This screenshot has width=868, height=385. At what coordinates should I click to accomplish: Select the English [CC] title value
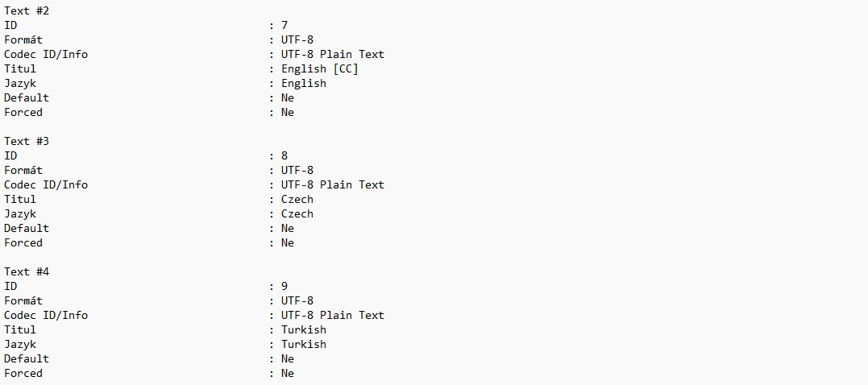(x=320, y=68)
